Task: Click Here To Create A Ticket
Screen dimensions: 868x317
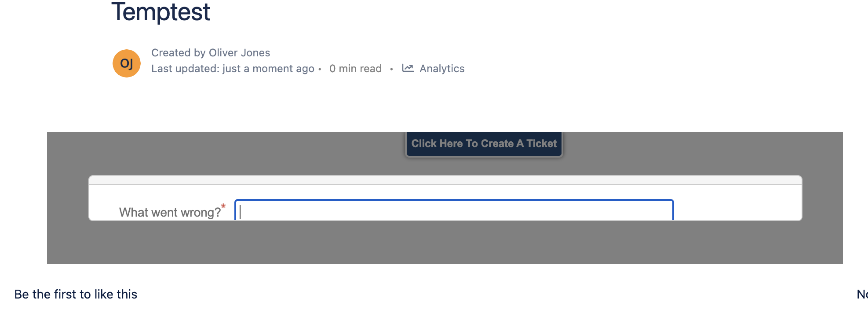Action: coord(484,143)
